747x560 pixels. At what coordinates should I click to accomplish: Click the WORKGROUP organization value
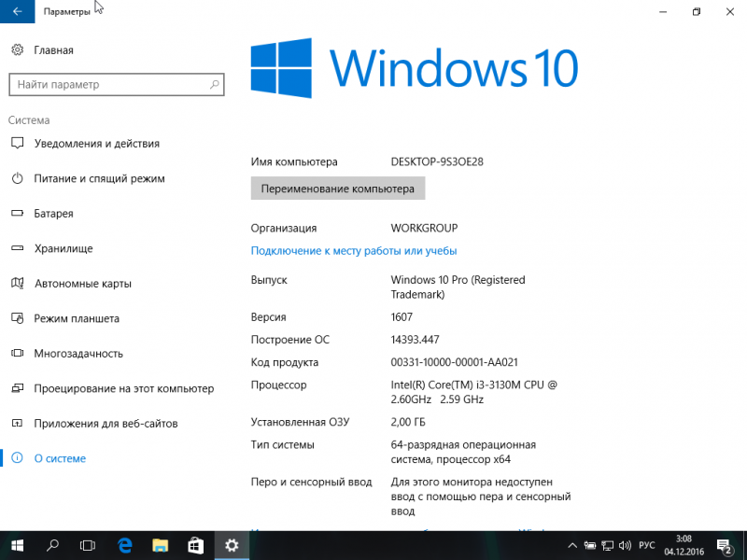coord(424,228)
